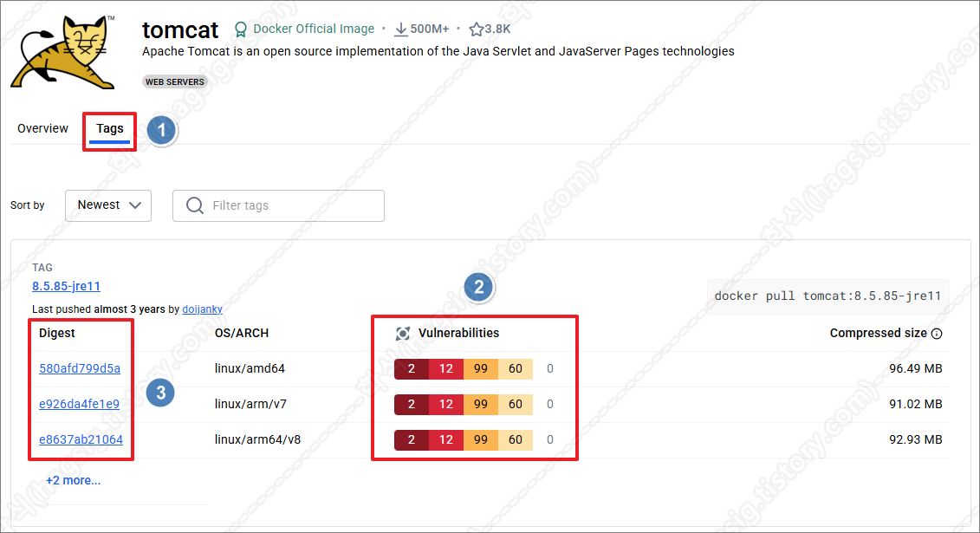Screen dimensions: 980x533
Task: Click the Digest column header
Action: pos(57,333)
